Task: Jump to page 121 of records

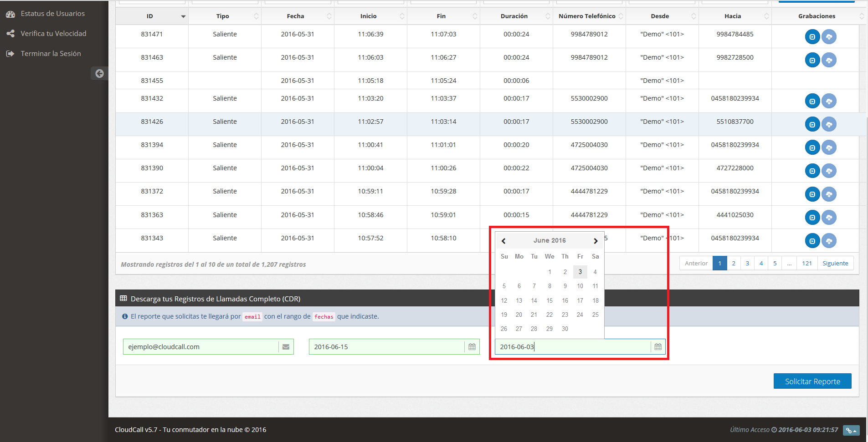Action: (807, 263)
